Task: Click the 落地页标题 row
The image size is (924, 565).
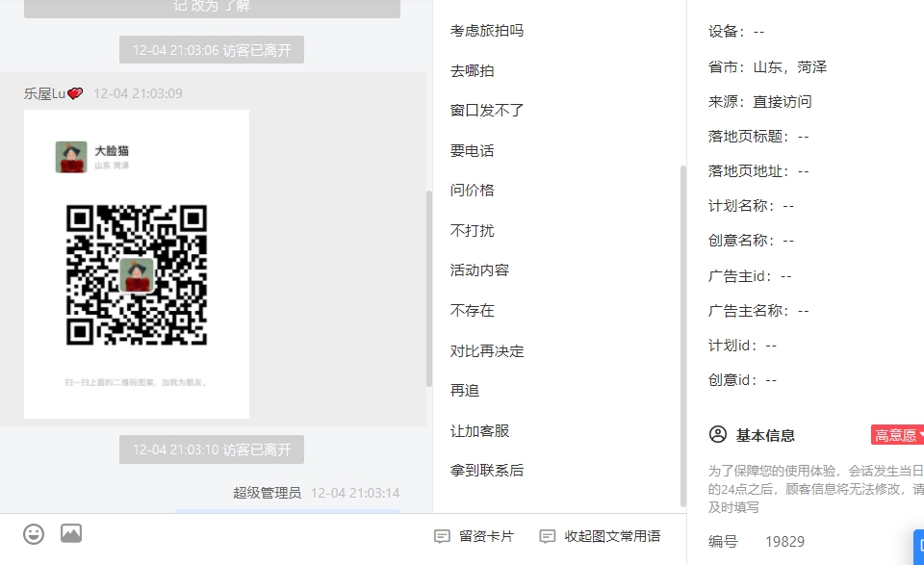Action: (x=758, y=137)
